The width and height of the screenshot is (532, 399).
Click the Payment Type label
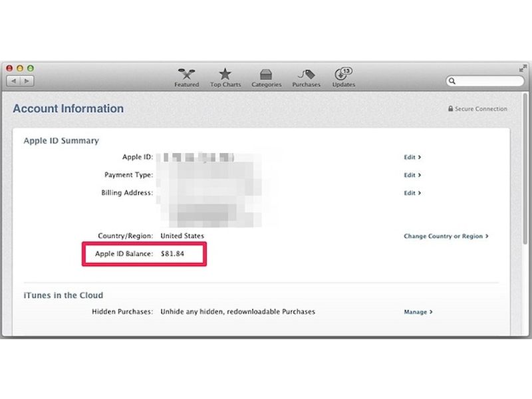[128, 175]
